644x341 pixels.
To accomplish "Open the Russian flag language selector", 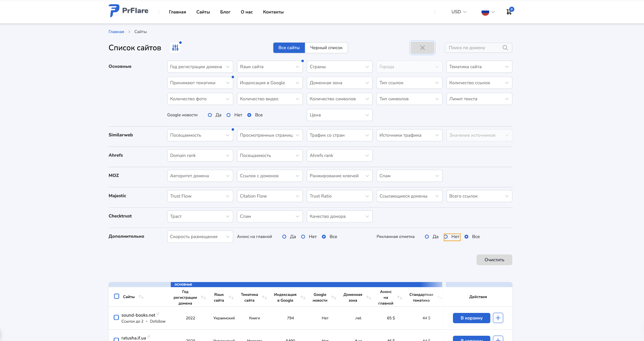I will tap(488, 12).
